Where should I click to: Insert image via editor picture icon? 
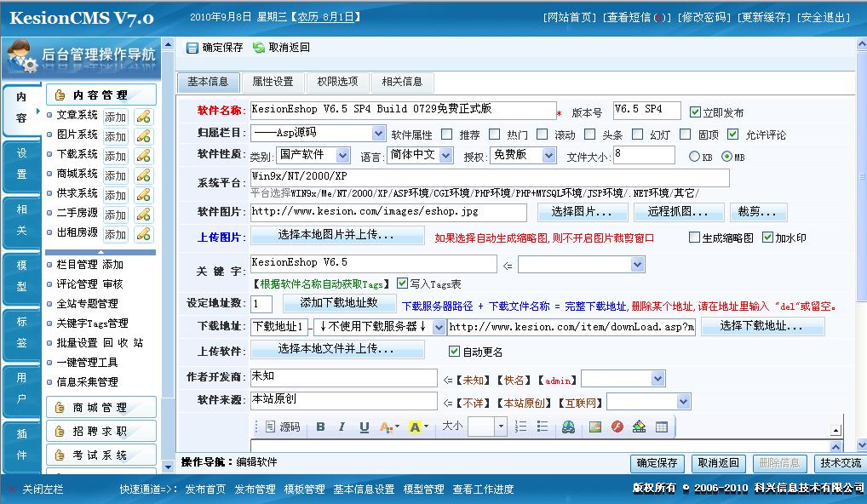coord(595,427)
